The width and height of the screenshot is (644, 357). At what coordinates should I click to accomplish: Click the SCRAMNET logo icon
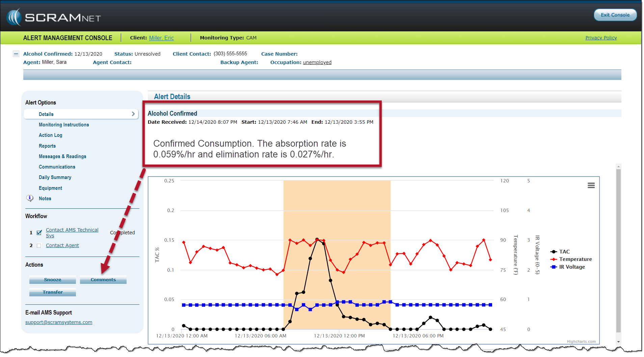point(14,17)
